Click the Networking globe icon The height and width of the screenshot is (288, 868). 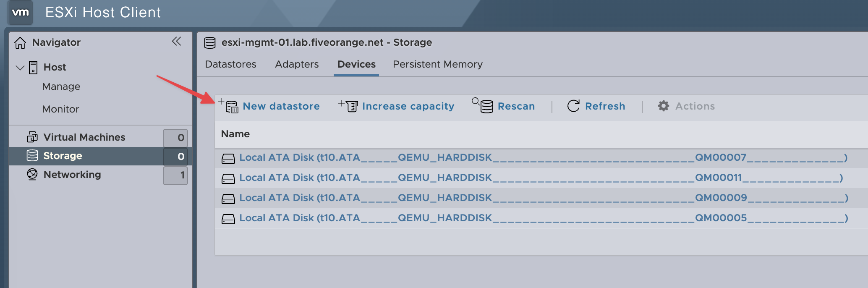(x=32, y=174)
